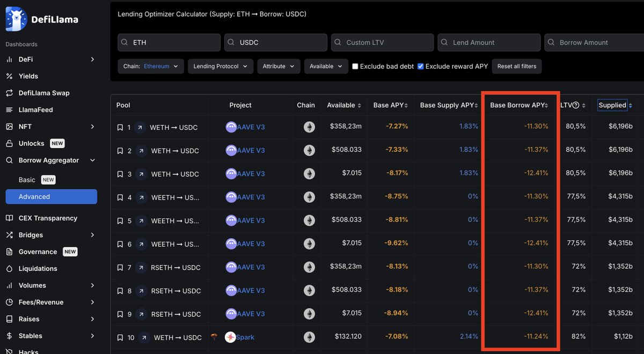Click the Governance document icon
Screen dimensions: 644x354
click(9, 252)
